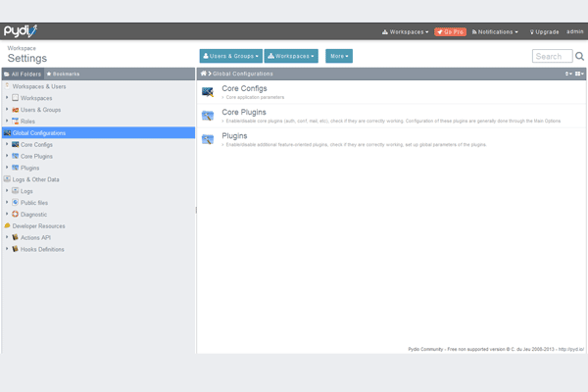Viewport: 588px width, 392px height.
Task: Click the Go Pro button
Action: pos(450,31)
